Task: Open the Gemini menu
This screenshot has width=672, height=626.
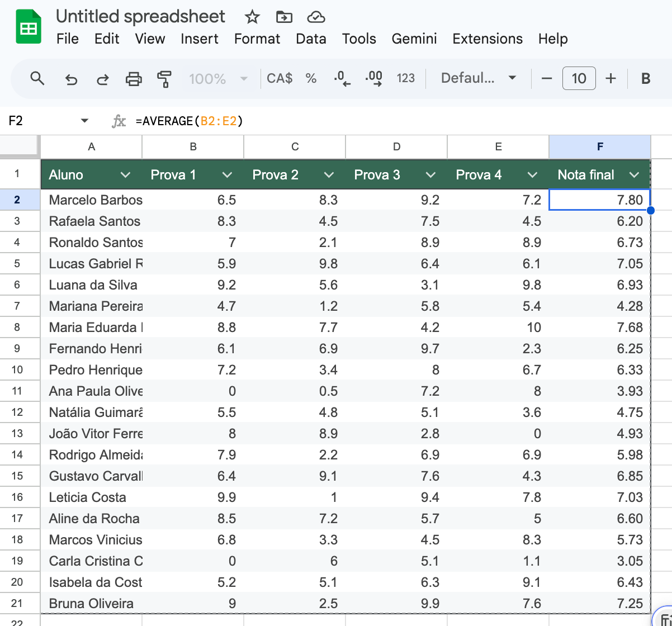Action: click(414, 39)
